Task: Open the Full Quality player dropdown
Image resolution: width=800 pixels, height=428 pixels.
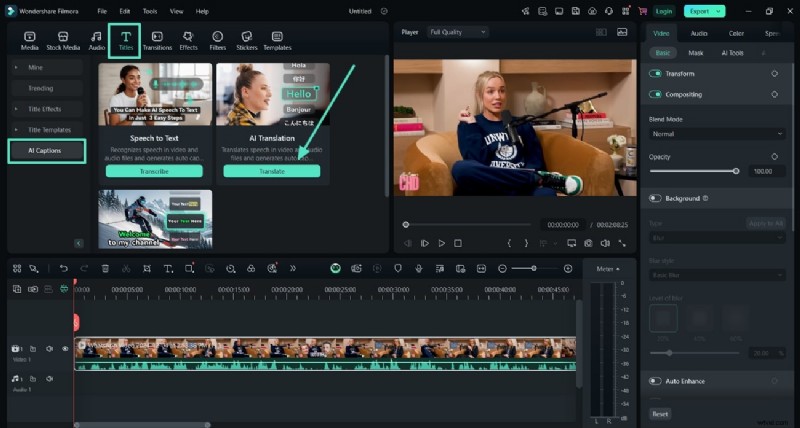Action: click(457, 32)
